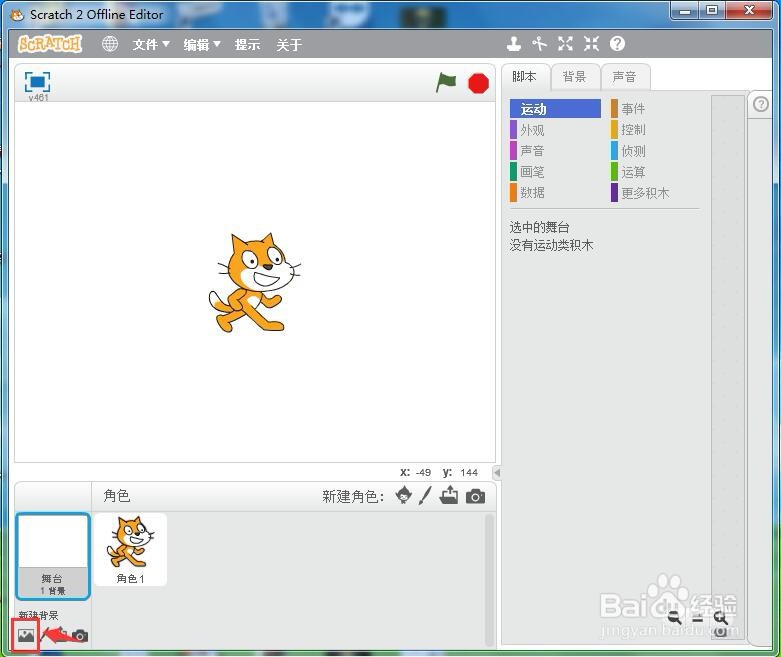The width and height of the screenshot is (781, 657).
Task: Click the 选中的舞台 text
Action: point(539,227)
